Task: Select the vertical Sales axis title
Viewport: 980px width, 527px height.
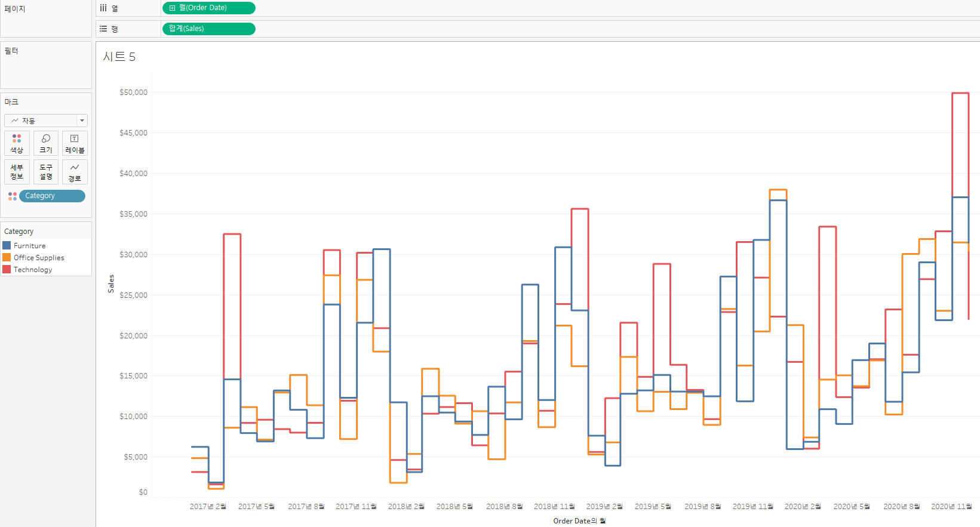Action: point(111,283)
